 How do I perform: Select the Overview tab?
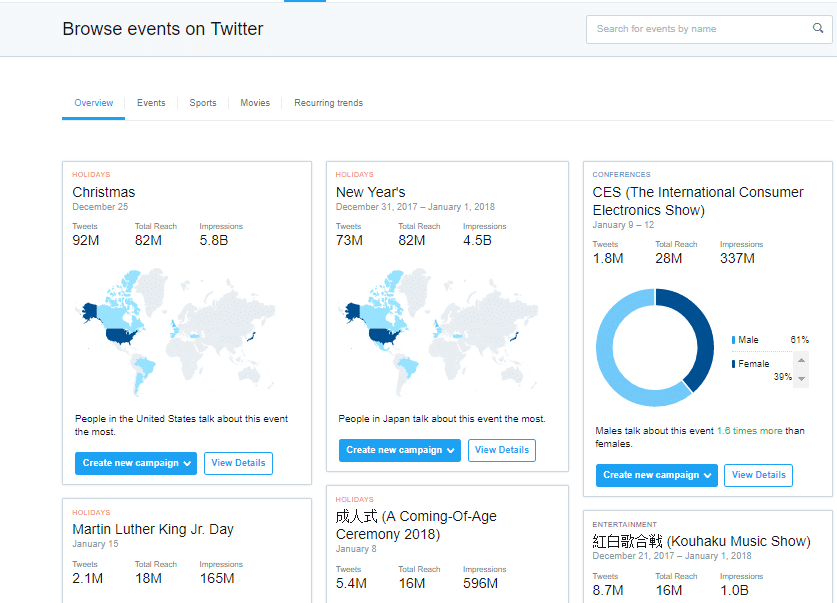tap(93, 103)
